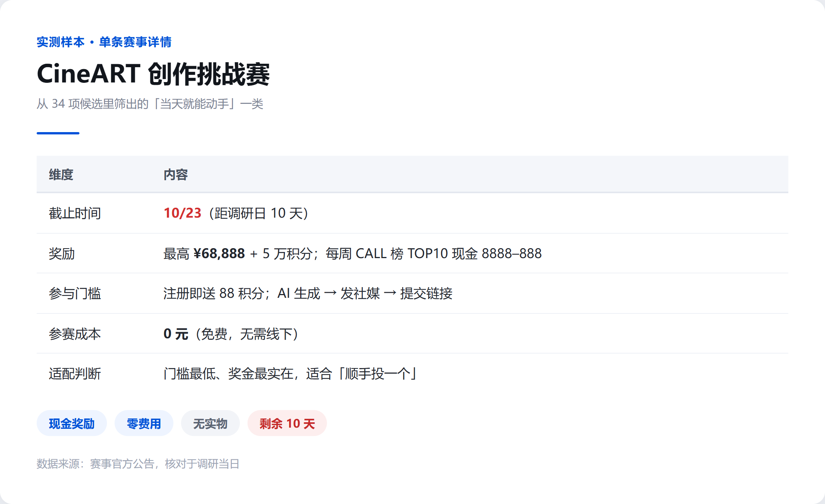Click the '注册即送 88 积分' text
825x504 pixels.
pyautogui.click(x=214, y=294)
